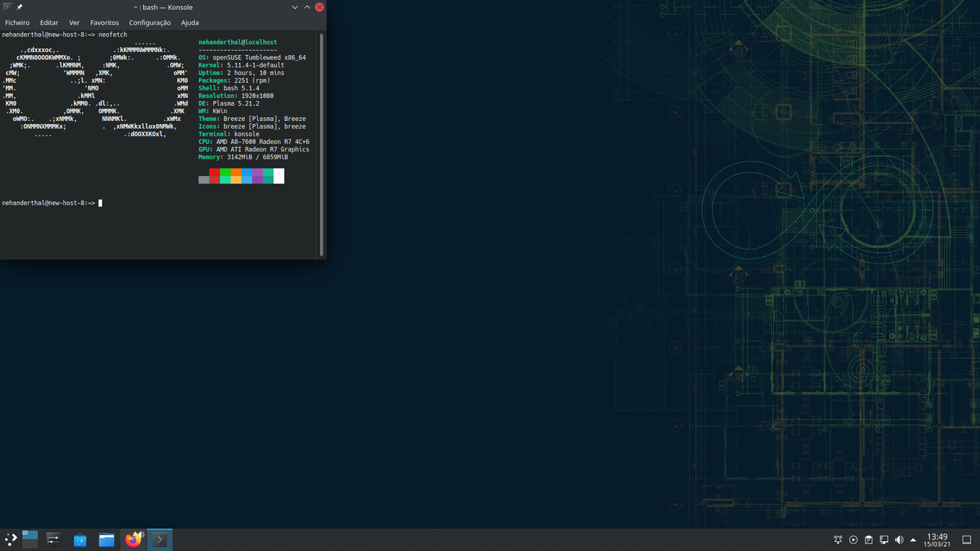
Task: Click "WM: KWin" line
Action: pos(213,111)
